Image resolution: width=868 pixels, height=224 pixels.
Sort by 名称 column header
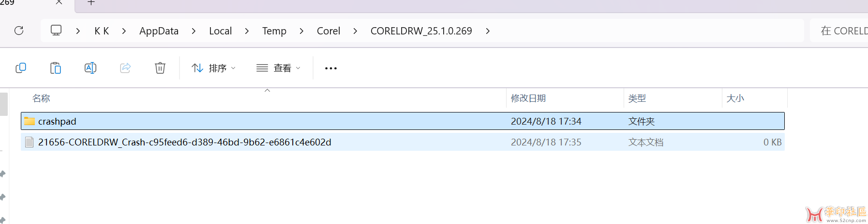[41, 98]
